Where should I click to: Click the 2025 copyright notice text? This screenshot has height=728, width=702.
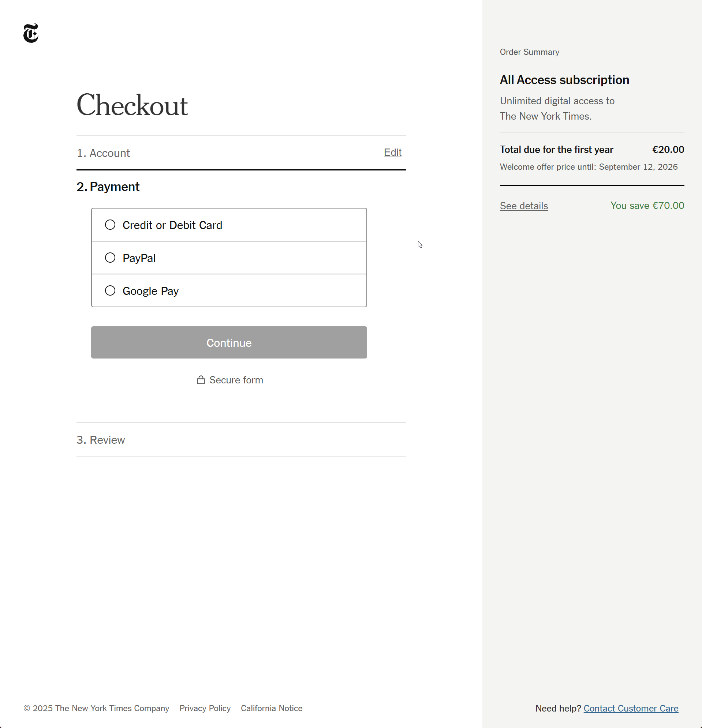click(96, 708)
